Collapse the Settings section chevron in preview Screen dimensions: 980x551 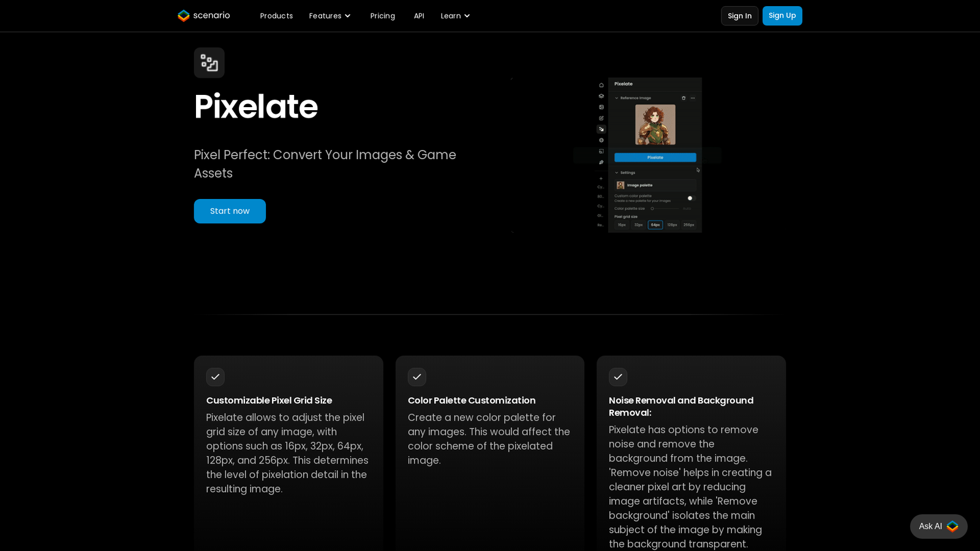(x=617, y=173)
